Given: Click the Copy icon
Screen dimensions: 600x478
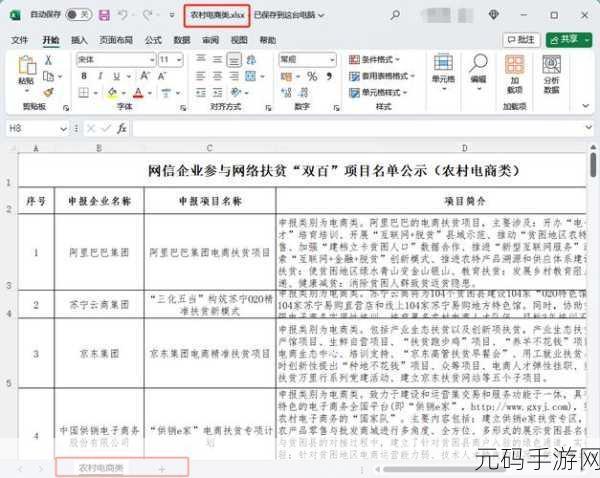Looking at the screenshot, I should tap(48, 76).
